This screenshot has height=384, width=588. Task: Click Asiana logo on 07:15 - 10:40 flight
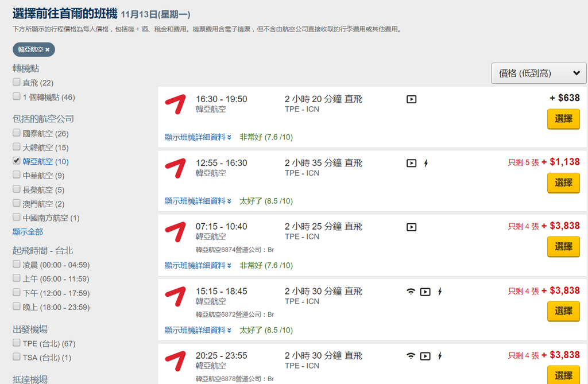coord(176,232)
